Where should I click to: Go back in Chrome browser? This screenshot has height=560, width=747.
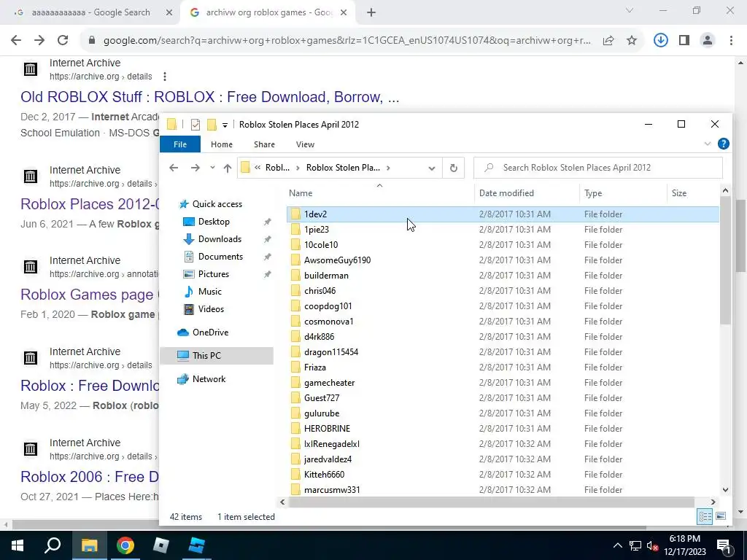[16, 41]
